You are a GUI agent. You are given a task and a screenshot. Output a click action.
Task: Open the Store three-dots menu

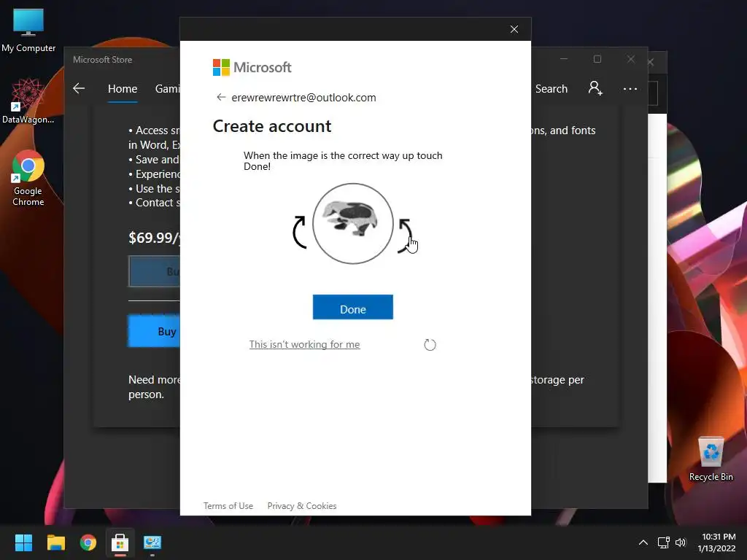pyautogui.click(x=630, y=89)
